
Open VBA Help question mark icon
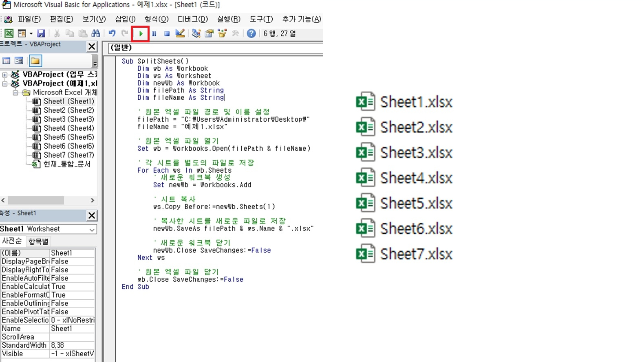(x=251, y=33)
